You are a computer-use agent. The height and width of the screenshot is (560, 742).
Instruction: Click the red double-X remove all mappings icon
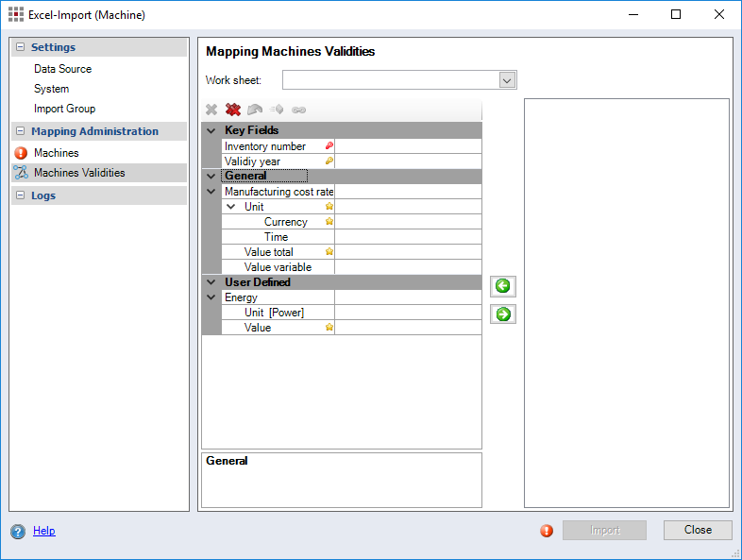pos(233,110)
